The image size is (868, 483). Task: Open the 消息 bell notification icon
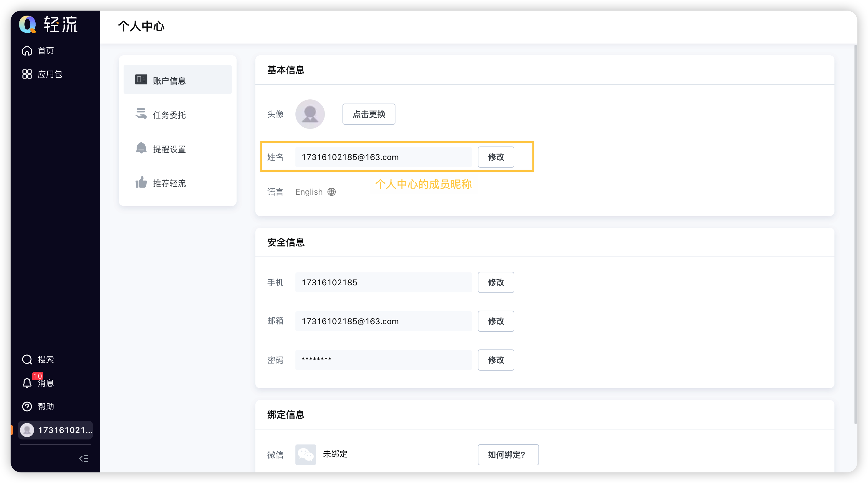tap(27, 383)
